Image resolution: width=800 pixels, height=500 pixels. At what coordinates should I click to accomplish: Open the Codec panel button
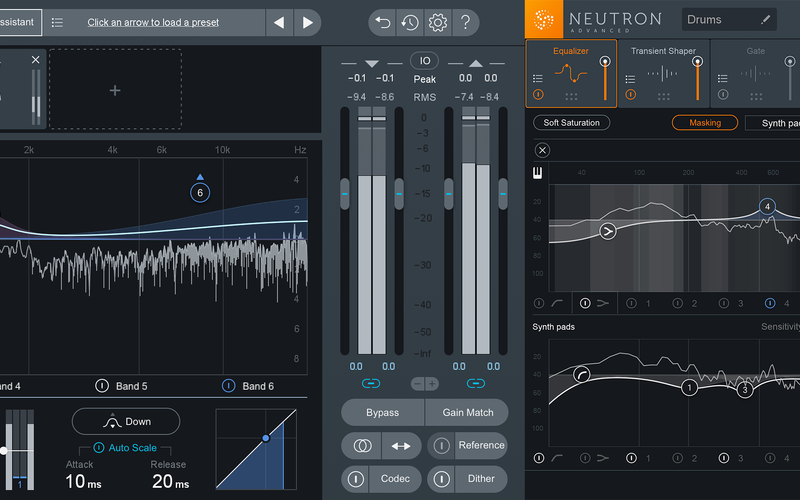click(x=395, y=479)
